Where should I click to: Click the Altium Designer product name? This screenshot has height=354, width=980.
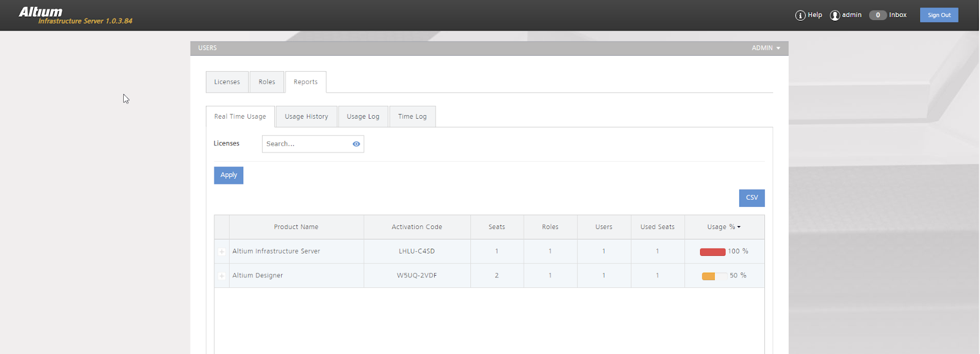[257, 276]
